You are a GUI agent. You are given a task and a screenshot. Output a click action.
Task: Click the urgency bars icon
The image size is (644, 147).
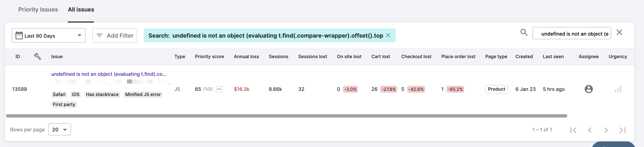tap(618, 89)
